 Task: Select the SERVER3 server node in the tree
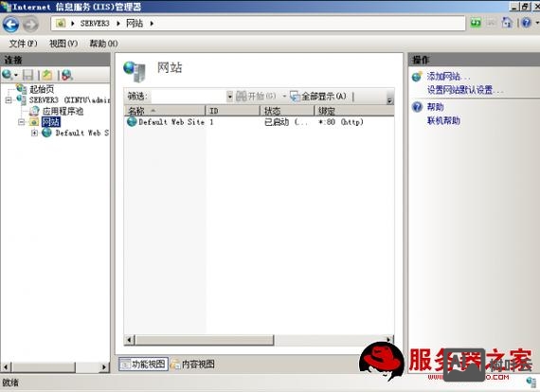[x=69, y=100]
